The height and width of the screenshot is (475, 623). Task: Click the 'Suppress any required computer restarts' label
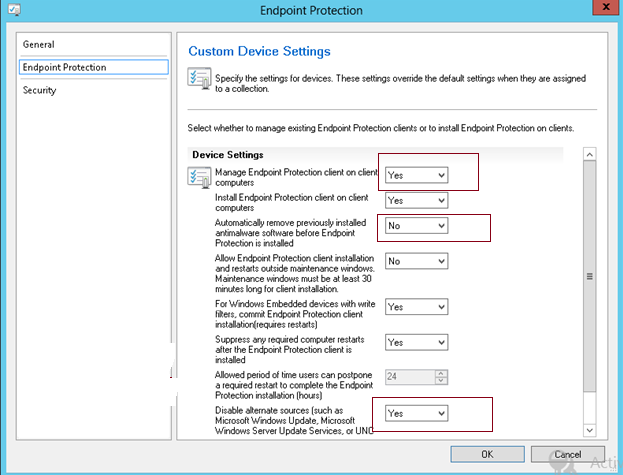pos(290,349)
